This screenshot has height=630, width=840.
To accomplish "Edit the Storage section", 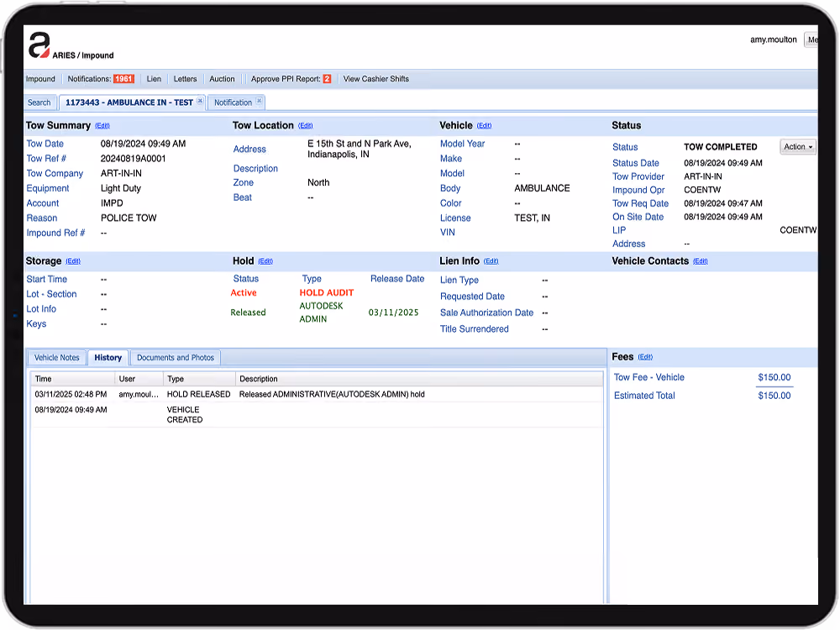I will [73, 261].
